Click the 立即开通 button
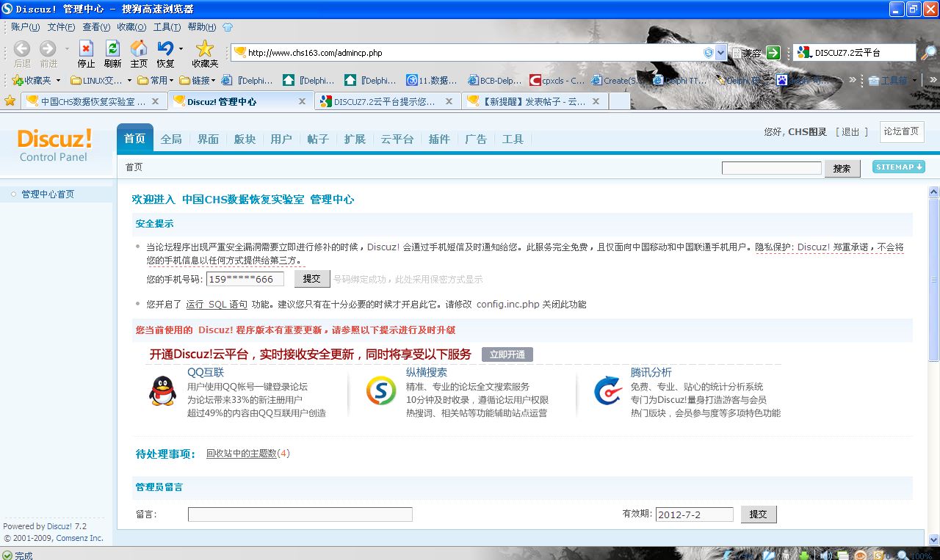 (507, 354)
